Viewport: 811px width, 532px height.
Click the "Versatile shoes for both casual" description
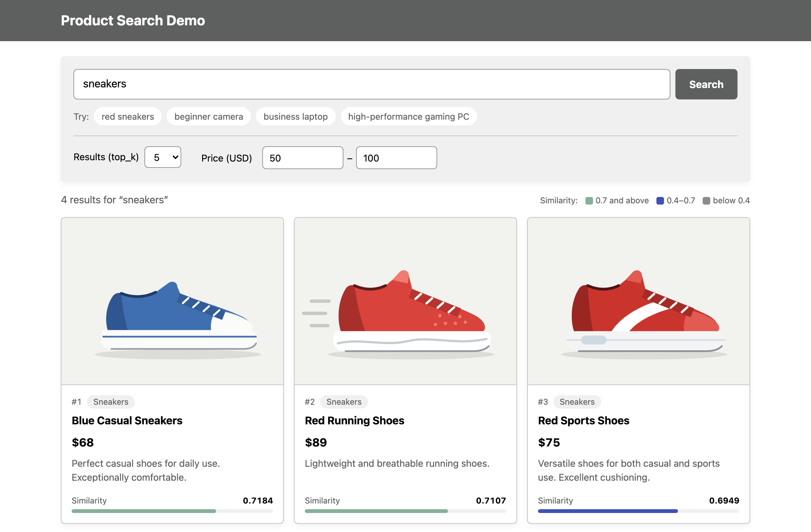[629, 470]
